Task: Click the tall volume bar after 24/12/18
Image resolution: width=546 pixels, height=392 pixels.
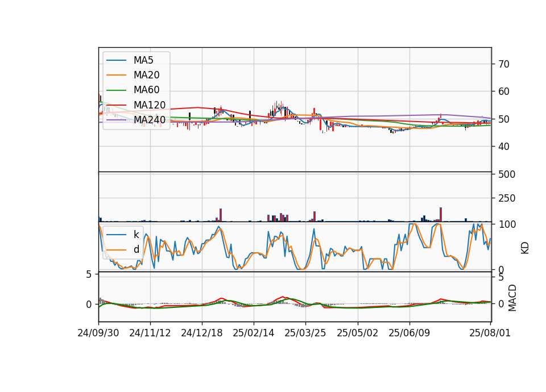Action: point(221,215)
